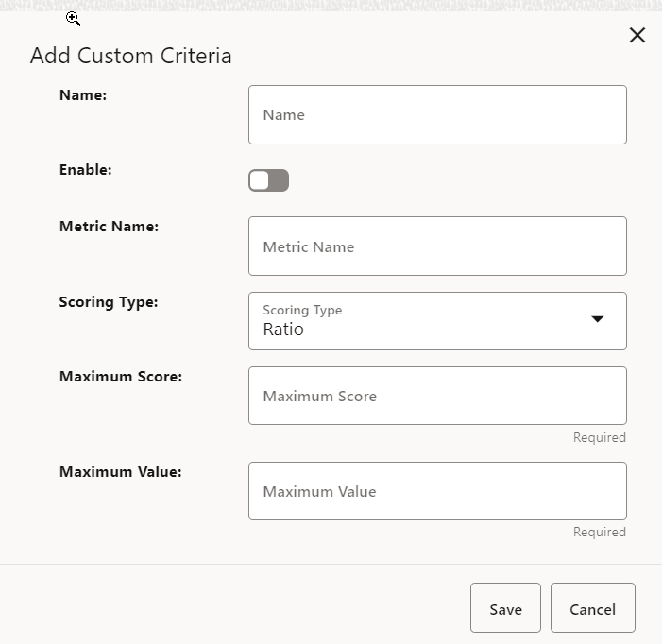Click into the Metric Name text box
The width and height of the screenshot is (662, 644).
pyautogui.click(x=437, y=246)
